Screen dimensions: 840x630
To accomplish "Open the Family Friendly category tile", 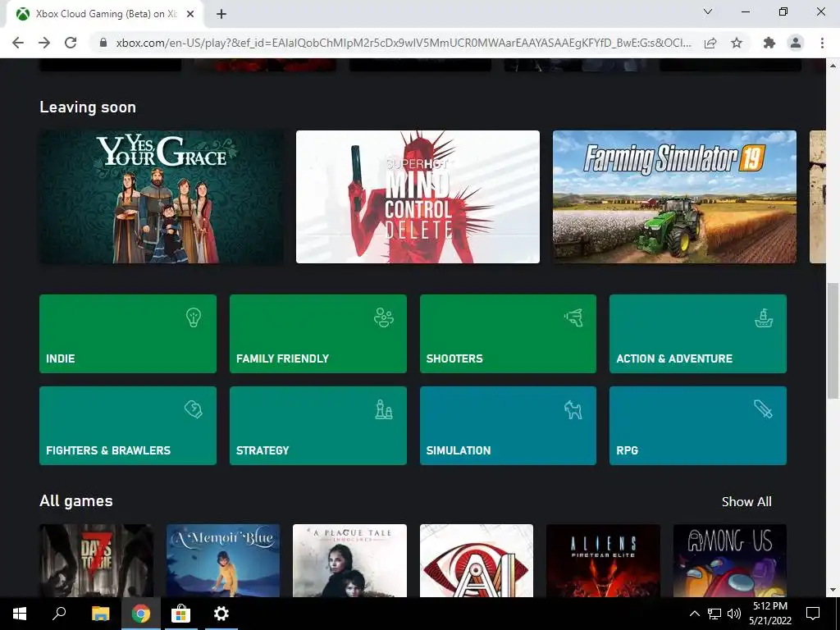I will [318, 334].
